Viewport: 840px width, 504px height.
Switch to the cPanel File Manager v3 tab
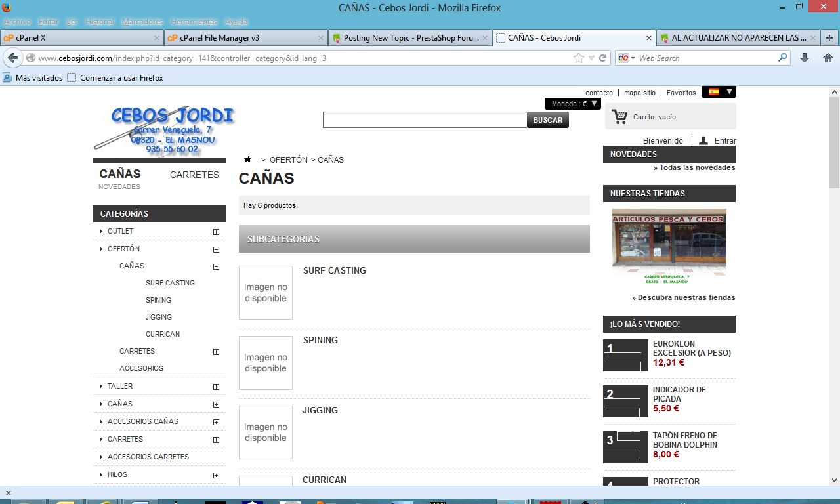click(245, 38)
